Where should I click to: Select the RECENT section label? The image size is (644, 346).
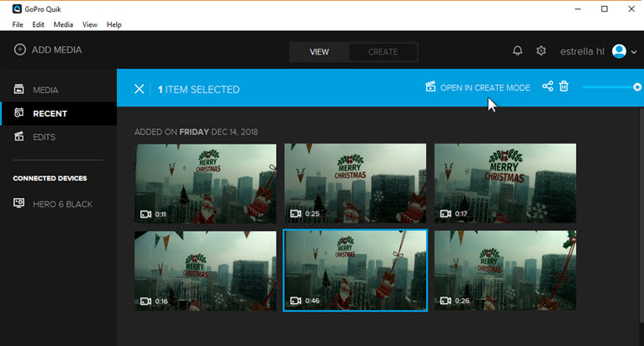[x=50, y=113]
